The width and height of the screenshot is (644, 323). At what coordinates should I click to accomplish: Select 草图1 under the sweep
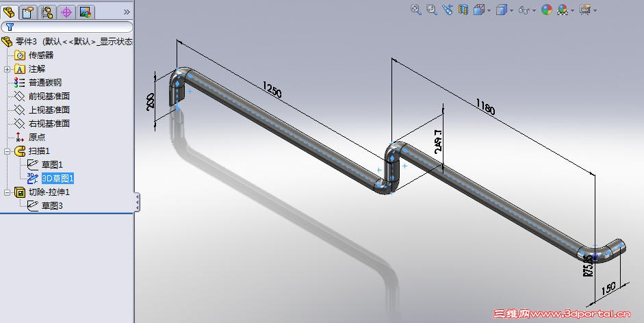click(52, 165)
